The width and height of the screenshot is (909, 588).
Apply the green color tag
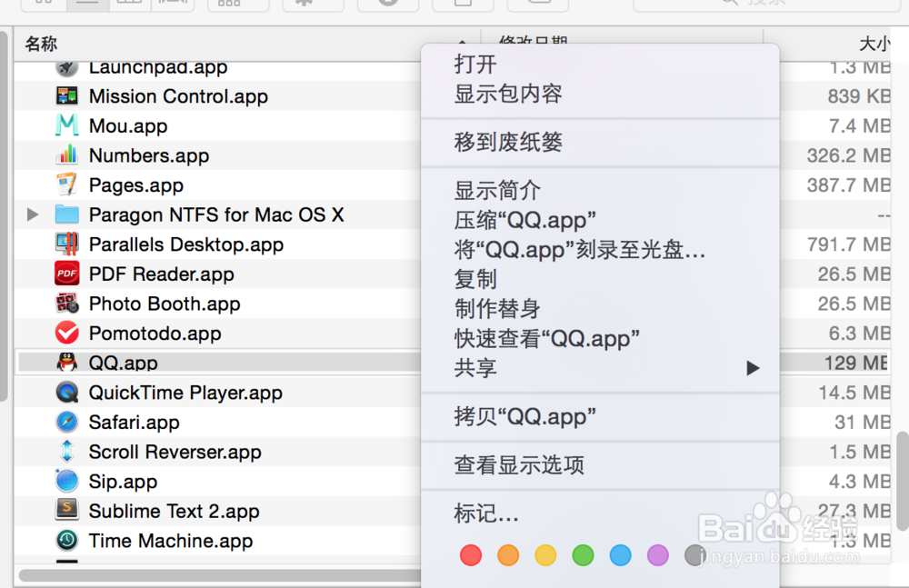tap(583, 555)
